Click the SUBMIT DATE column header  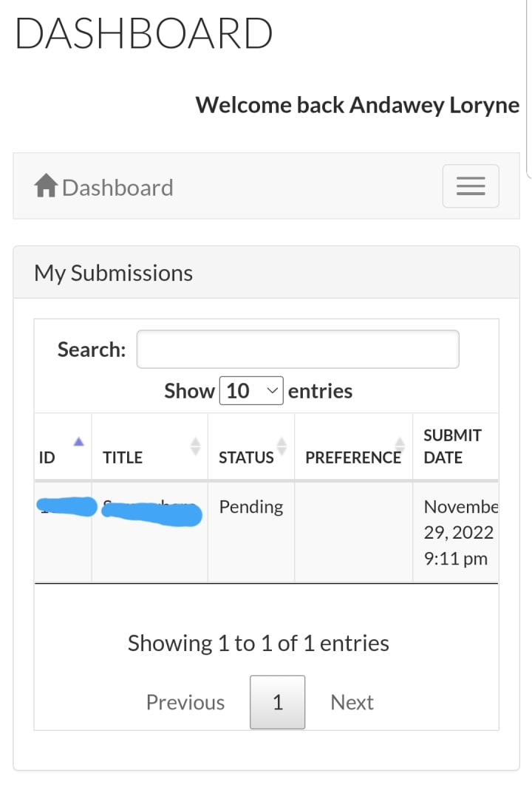click(x=452, y=446)
